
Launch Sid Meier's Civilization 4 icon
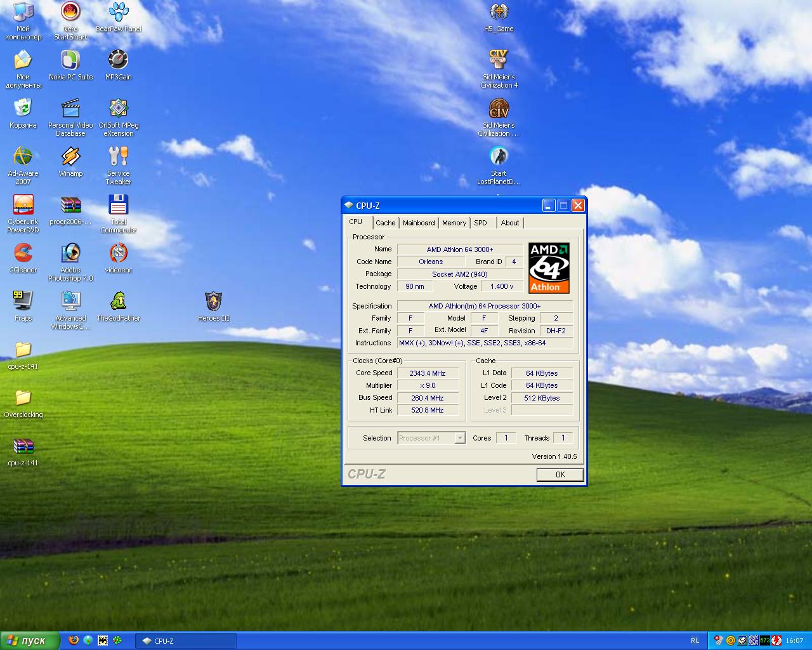tap(499, 69)
